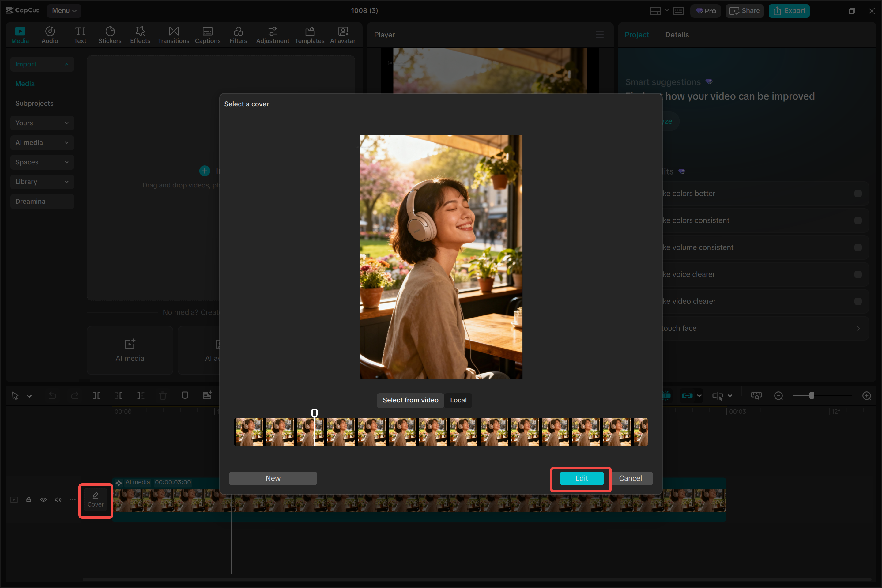
Task: Open the Audio panel
Action: (x=50, y=35)
